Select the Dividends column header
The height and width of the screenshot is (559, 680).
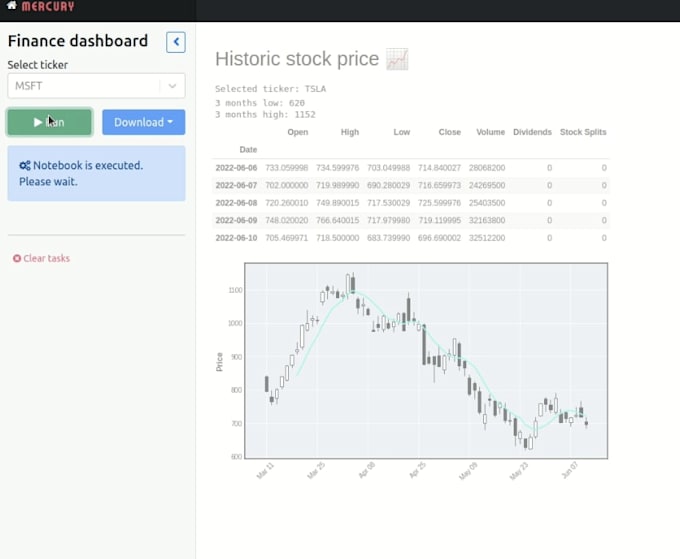click(x=532, y=132)
